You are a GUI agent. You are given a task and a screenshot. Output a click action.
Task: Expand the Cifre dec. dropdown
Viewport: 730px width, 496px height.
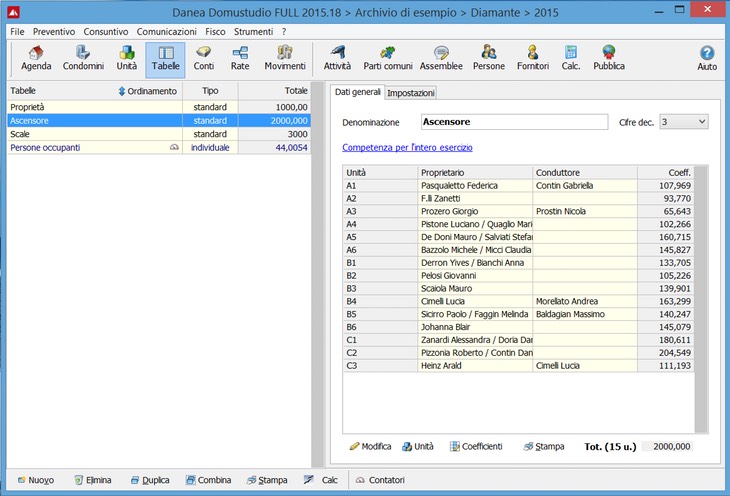[683, 122]
